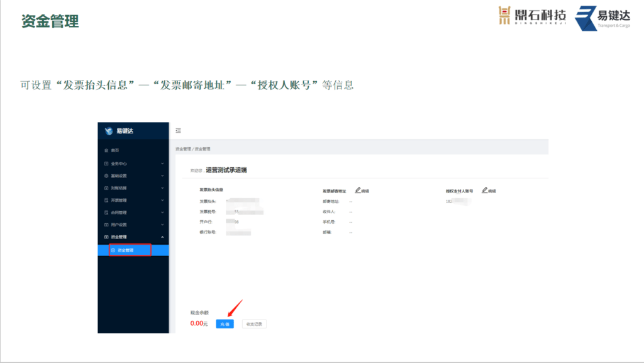
Task: Click the pencil edit icon for 授权支付人账号
Action: (485, 190)
